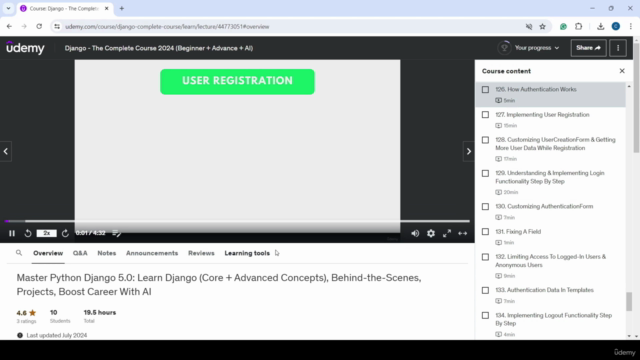Click the Share button
The image size is (640, 360).
pyautogui.click(x=588, y=48)
